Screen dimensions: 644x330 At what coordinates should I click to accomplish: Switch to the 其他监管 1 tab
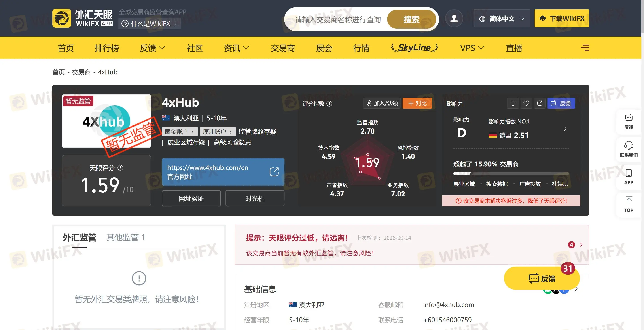125,237
